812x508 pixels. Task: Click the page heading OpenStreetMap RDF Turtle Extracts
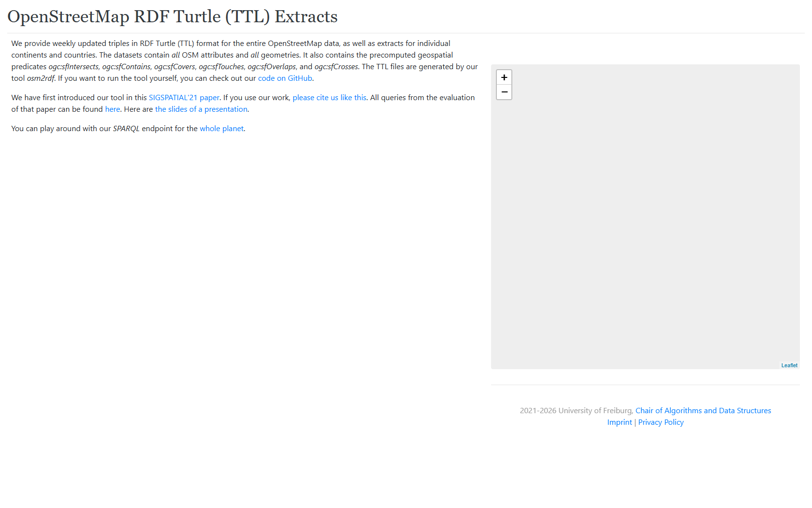click(x=173, y=16)
